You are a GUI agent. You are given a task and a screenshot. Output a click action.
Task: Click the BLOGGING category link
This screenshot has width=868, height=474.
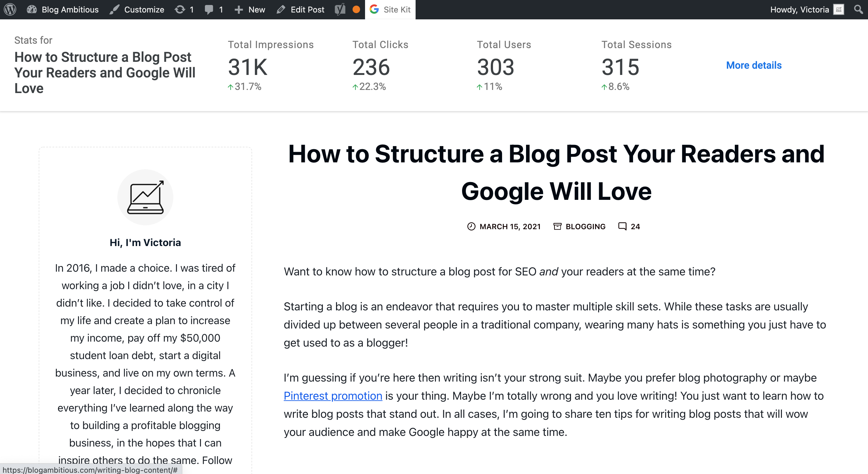[585, 227]
